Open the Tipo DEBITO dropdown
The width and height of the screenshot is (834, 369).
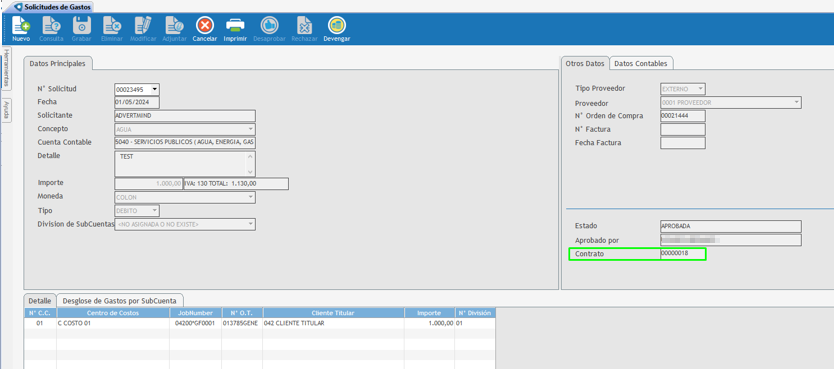point(155,211)
